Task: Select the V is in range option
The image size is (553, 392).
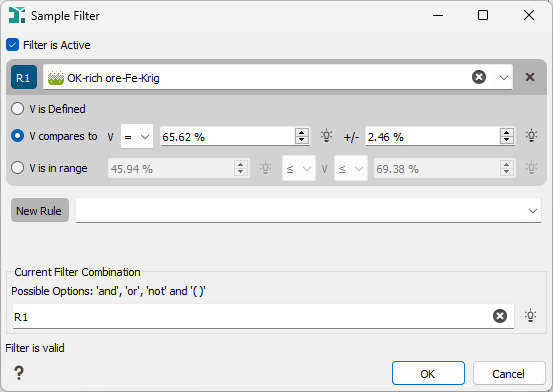Action: tap(17, 168)
